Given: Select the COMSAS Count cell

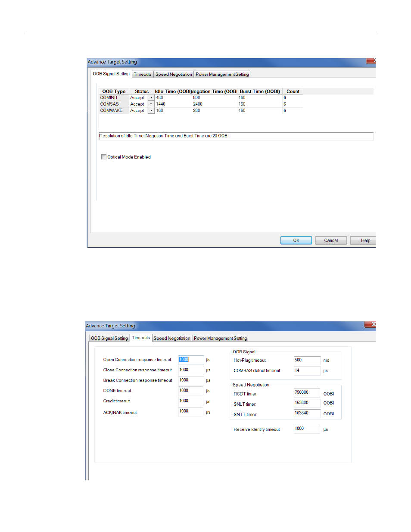Looking at the screenshot, I should (293, 104).
